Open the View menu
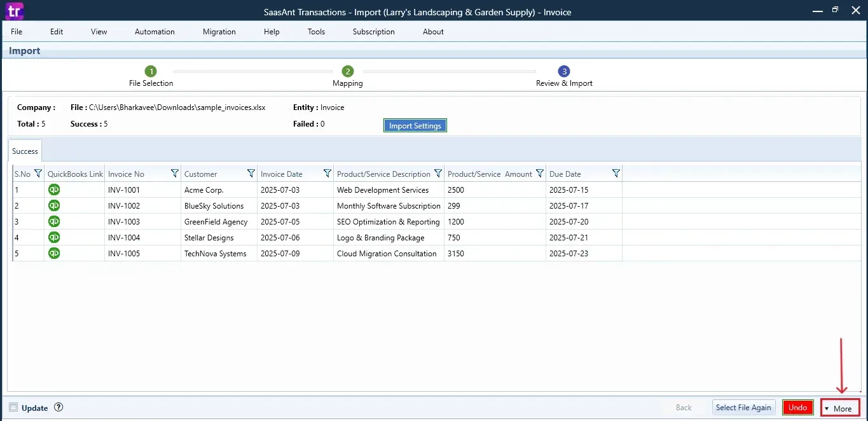 pos(99,32)
